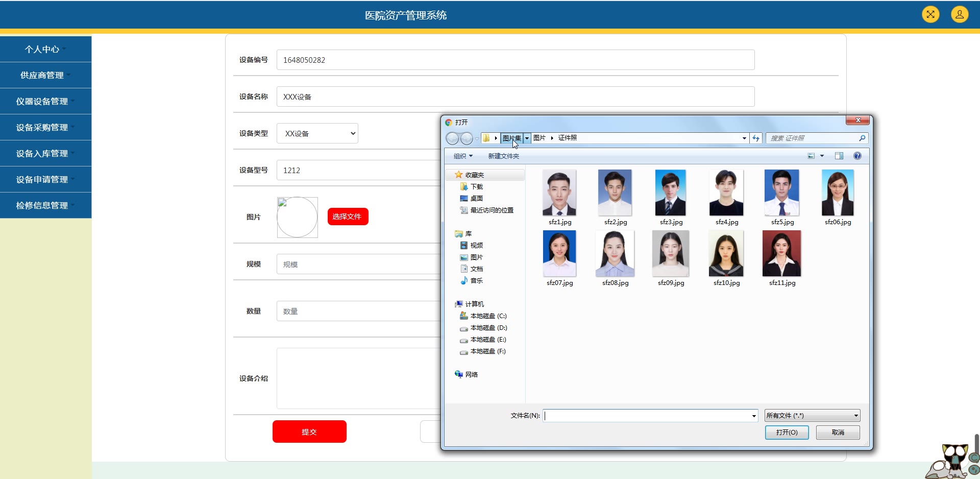Open the 文件名 history dropdown arrow

pos(754,416)
